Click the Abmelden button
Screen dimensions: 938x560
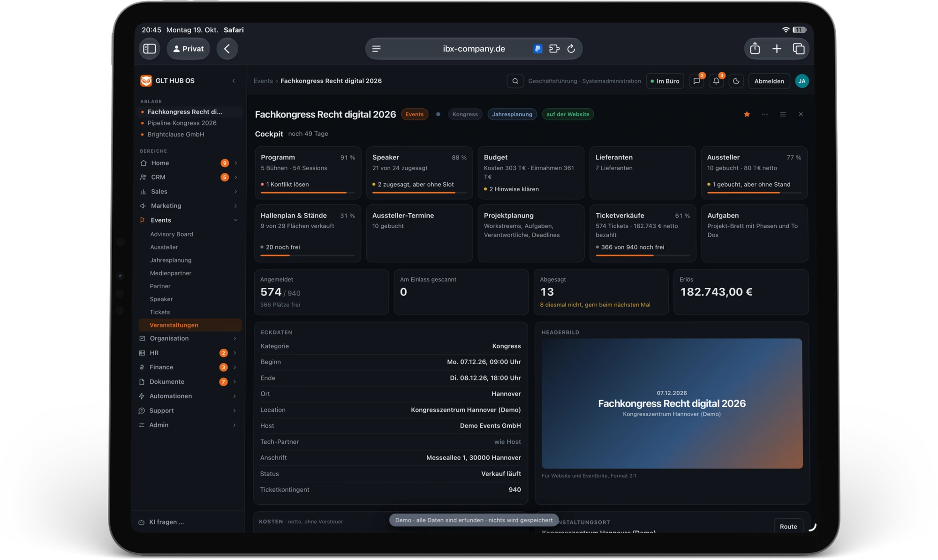tap(769, 81)
